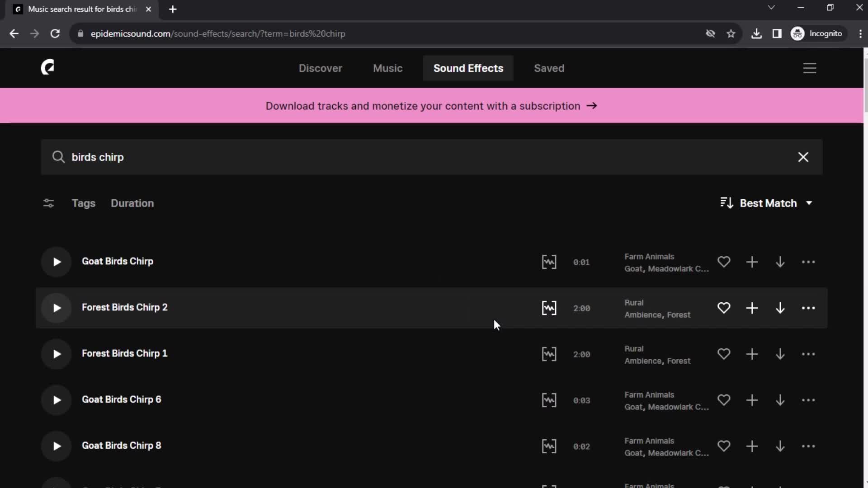Click into the birds chirp search field
The width and height of the screenshot is (868, 488).
pos(432,157)
